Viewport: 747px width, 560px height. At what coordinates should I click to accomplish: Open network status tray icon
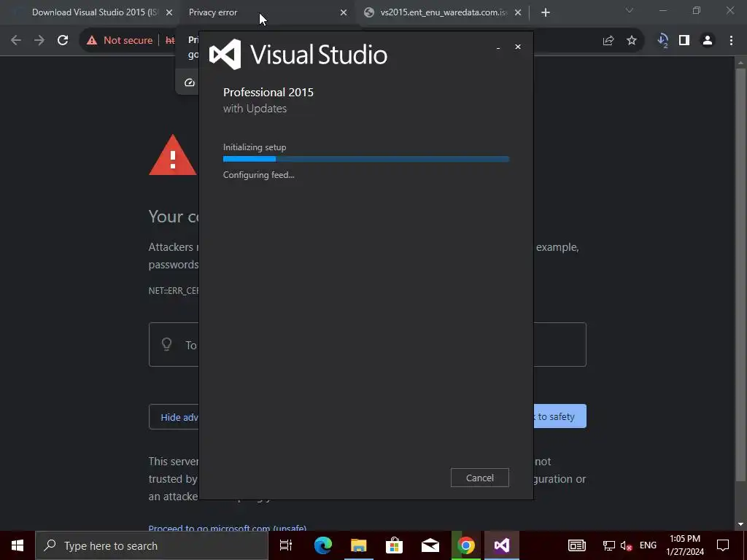coord(609,545)
